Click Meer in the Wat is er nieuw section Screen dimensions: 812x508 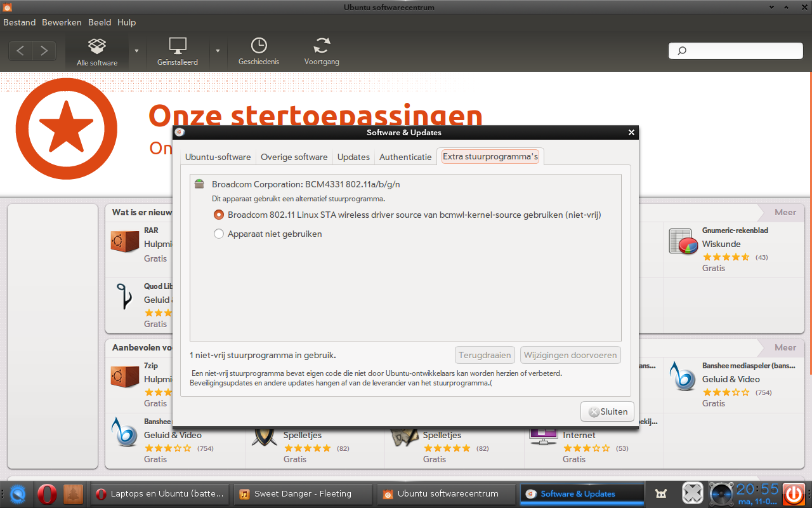tap(785, 212)
